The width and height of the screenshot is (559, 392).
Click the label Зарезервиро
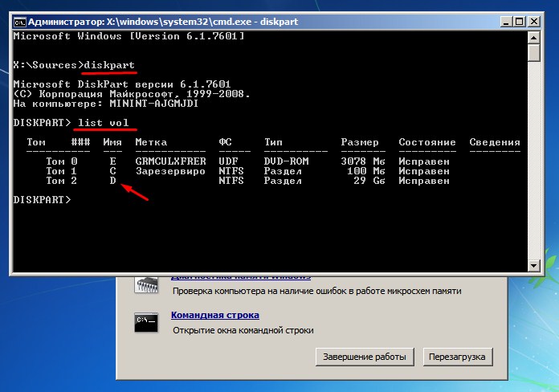coord(170,171)
